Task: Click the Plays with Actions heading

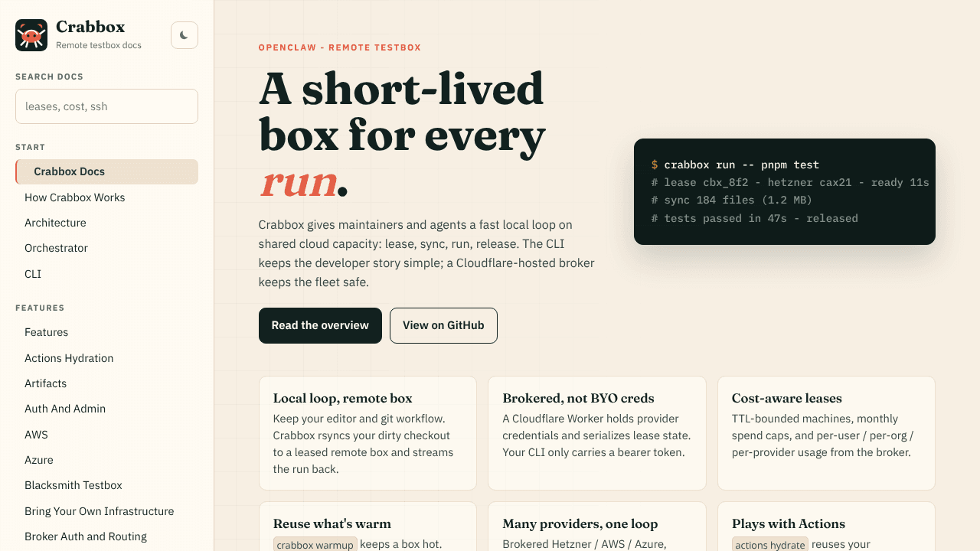Action: [789, 523]
